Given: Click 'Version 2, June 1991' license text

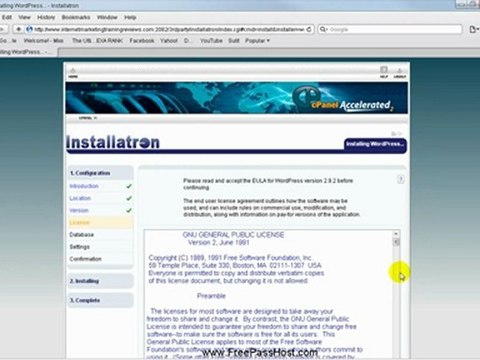Looking at the screenshot, I should click(x=219, y=242).
